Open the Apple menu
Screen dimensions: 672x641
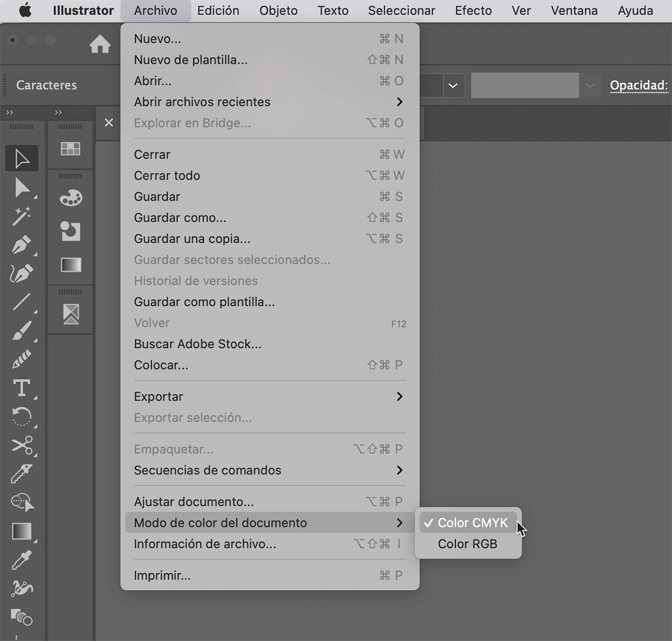point(25,10)
